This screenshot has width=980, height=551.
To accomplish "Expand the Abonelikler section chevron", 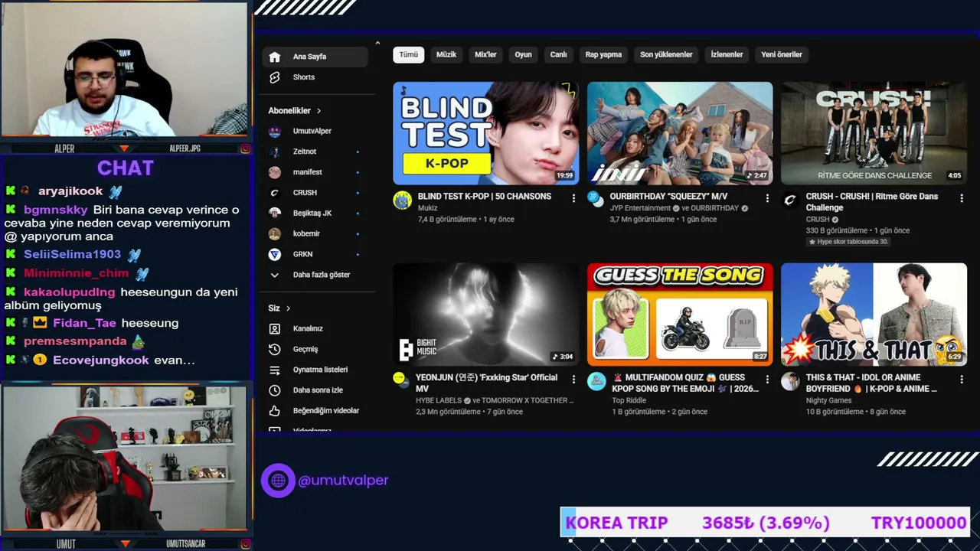I will [x=318, y=111].
